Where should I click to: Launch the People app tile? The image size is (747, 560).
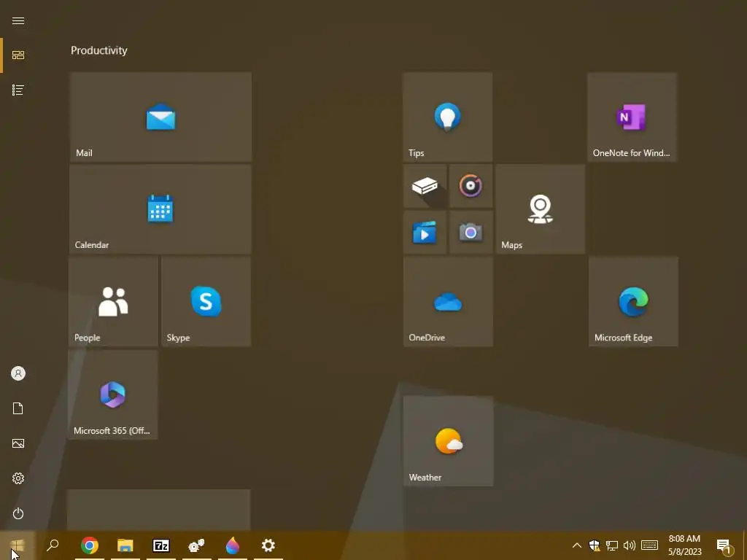[x=113, y=301]
